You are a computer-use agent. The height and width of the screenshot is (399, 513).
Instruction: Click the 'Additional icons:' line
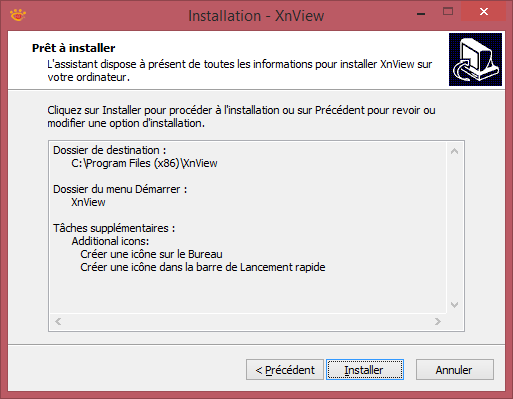(x=110, y=241)
